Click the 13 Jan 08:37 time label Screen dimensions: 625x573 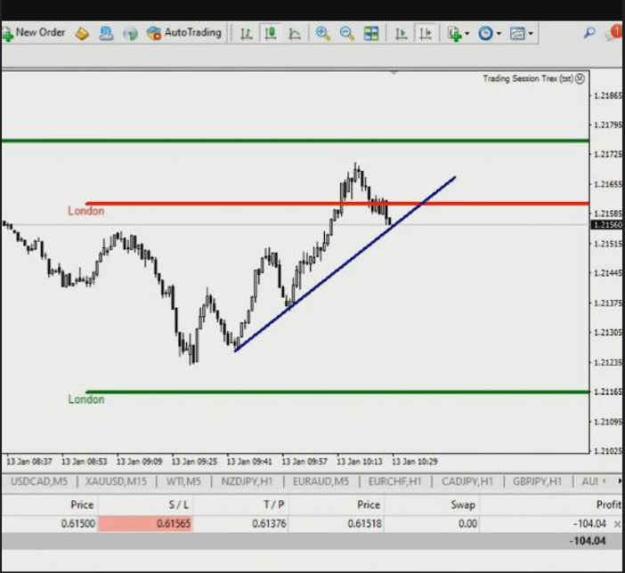[29, 461]
